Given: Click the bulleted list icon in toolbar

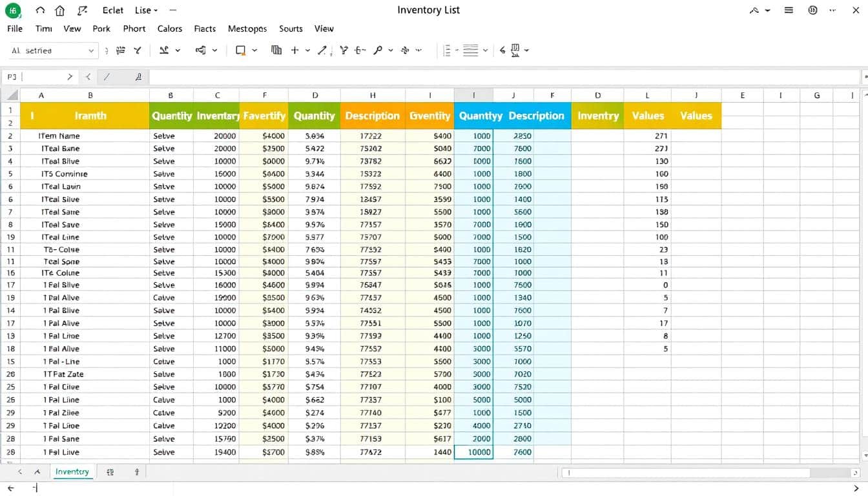Looking at the screenshot, I should [447, 50].
